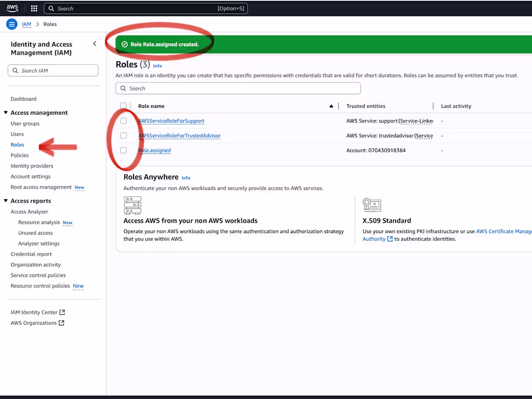Click the server icon under Roles Anywhere
Screen dimensions: 532x399
pos(133,205)
